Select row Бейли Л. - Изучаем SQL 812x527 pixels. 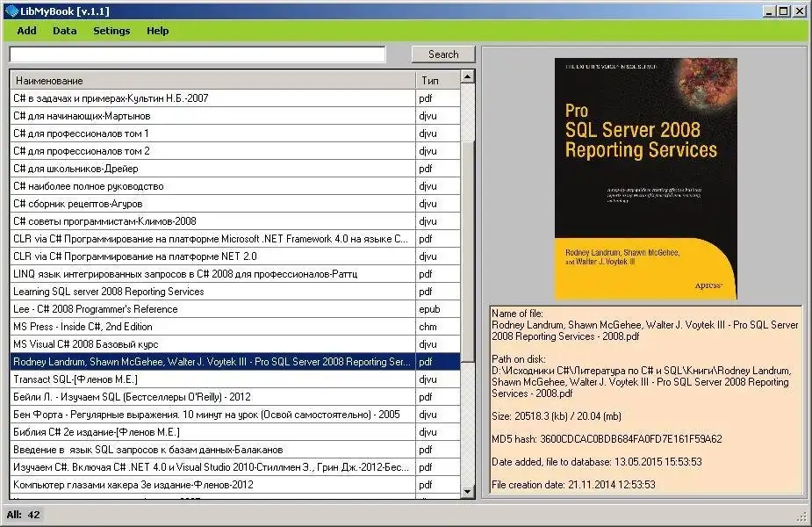tap(235, 397)
